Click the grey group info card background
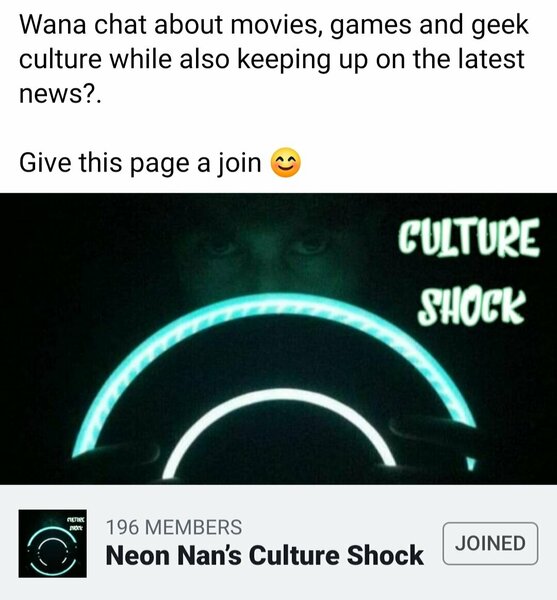The height and width of the screenshot is (600, 557). pos(278,542)
